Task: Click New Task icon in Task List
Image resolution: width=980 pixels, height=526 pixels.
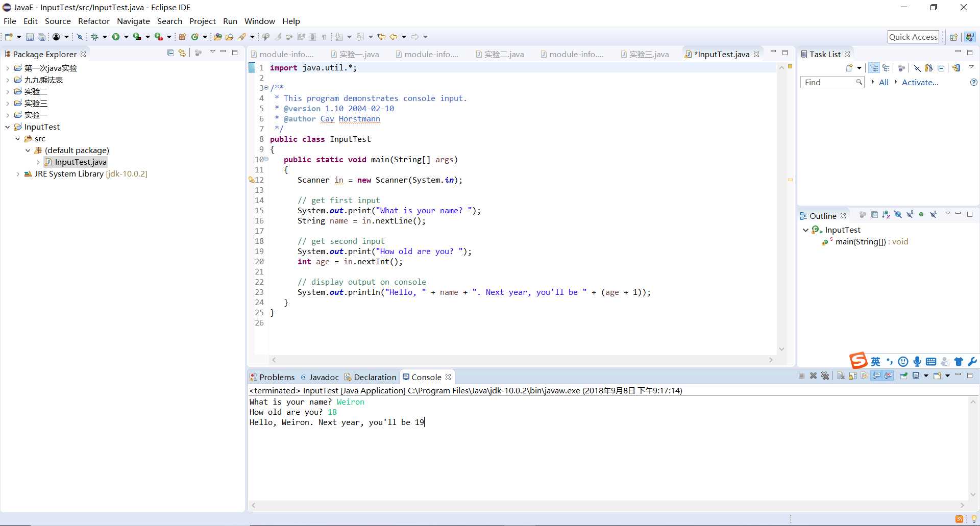Action: [849, 68]
